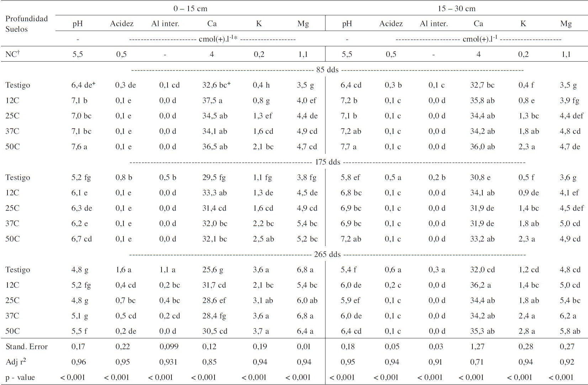
Task: Select the '7,6 a' pH value
Action: pyautogui.click(x=79, y=147)
